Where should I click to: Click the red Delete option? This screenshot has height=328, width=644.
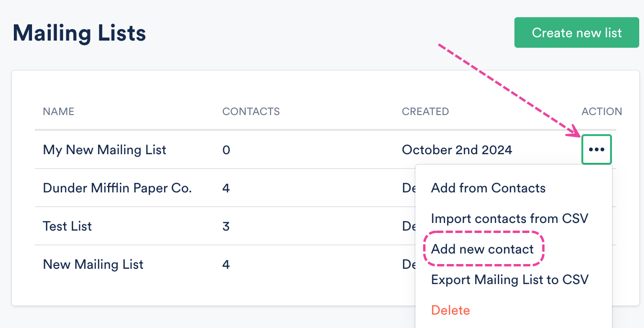(x=450, y=310)
